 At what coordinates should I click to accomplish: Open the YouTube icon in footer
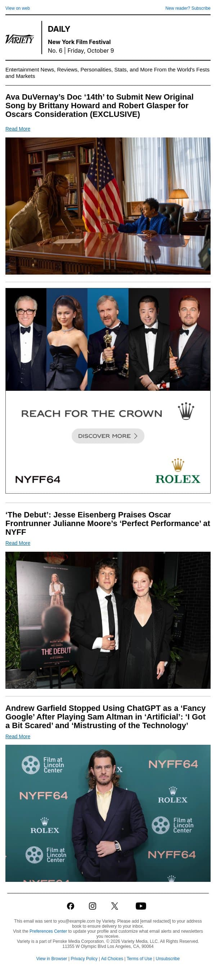(x=141, y=906)
